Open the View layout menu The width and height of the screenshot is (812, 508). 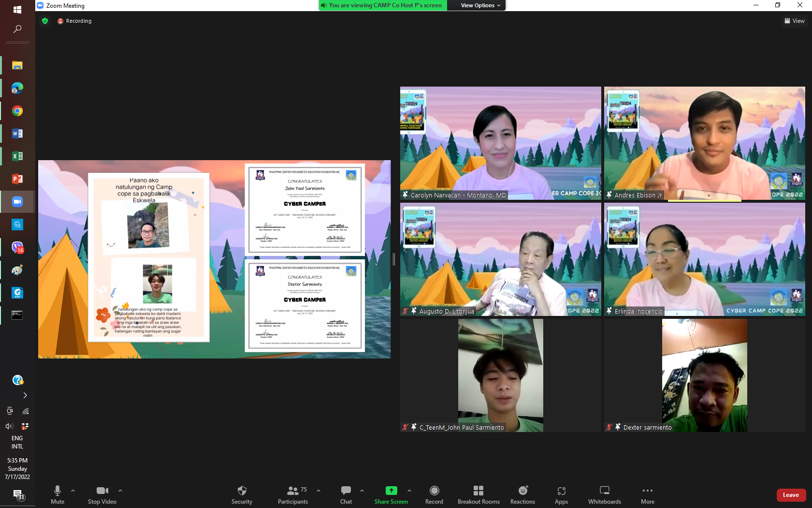794,21
